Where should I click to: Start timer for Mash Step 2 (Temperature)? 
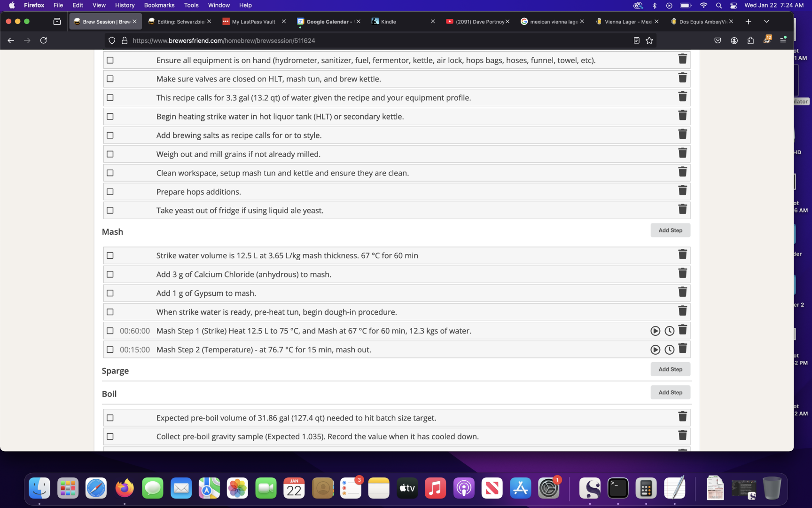click(655, 349)
